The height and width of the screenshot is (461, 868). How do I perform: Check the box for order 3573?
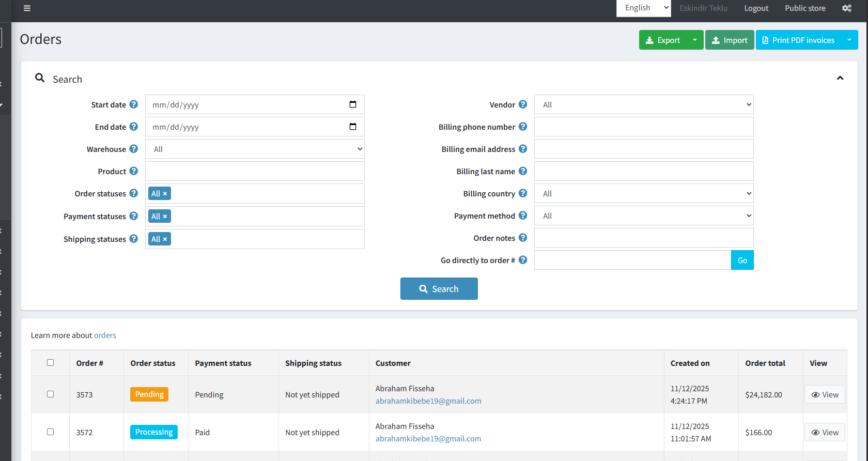50,394
